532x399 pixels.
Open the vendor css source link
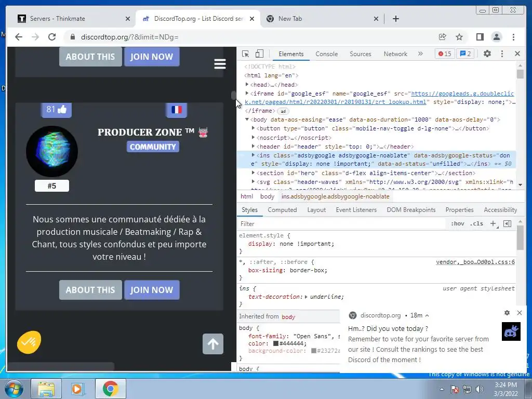pos(475,262)
